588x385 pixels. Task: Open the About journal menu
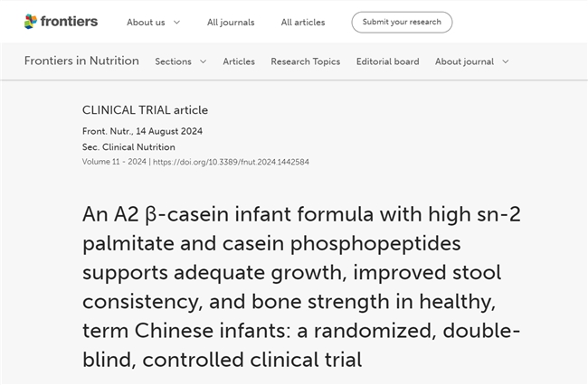464,61
